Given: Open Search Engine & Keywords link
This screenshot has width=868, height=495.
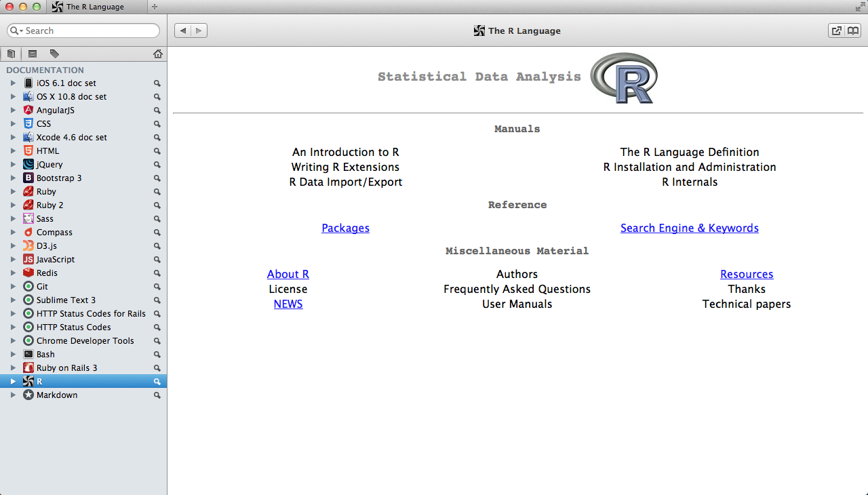Looking at the screenshot, I should click(x=690, y=228).
